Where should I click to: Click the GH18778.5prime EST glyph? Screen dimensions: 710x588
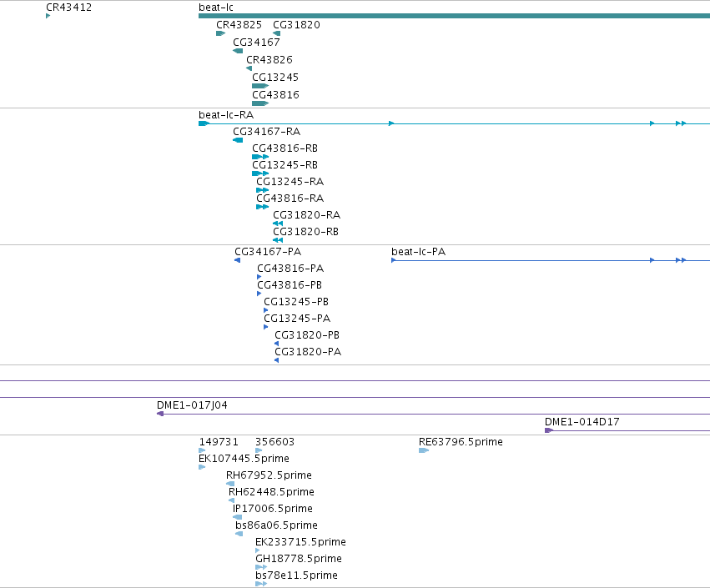coord(261,567)
